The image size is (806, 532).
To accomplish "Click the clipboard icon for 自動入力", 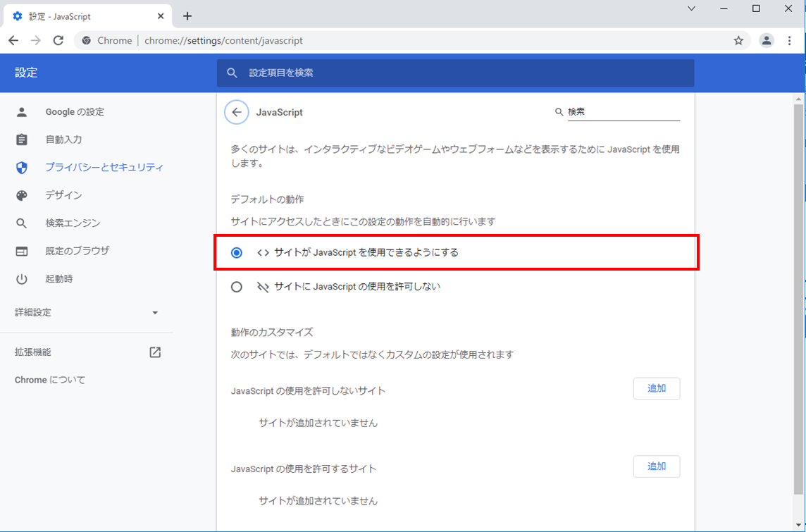I will [x=22, y=140].
